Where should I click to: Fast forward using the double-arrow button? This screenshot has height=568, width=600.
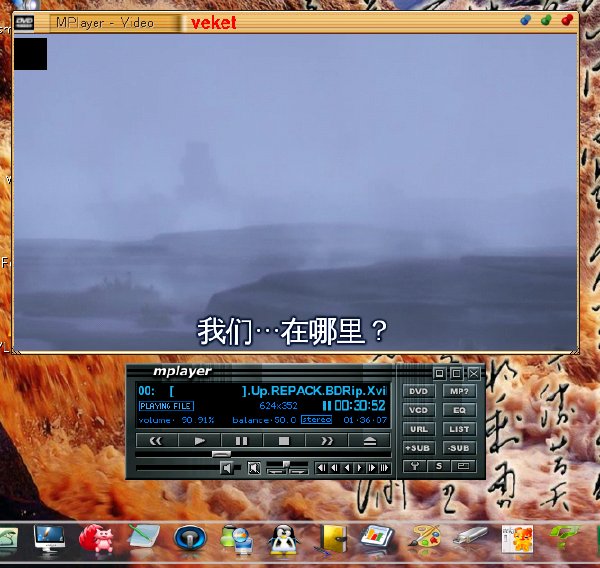326,441
